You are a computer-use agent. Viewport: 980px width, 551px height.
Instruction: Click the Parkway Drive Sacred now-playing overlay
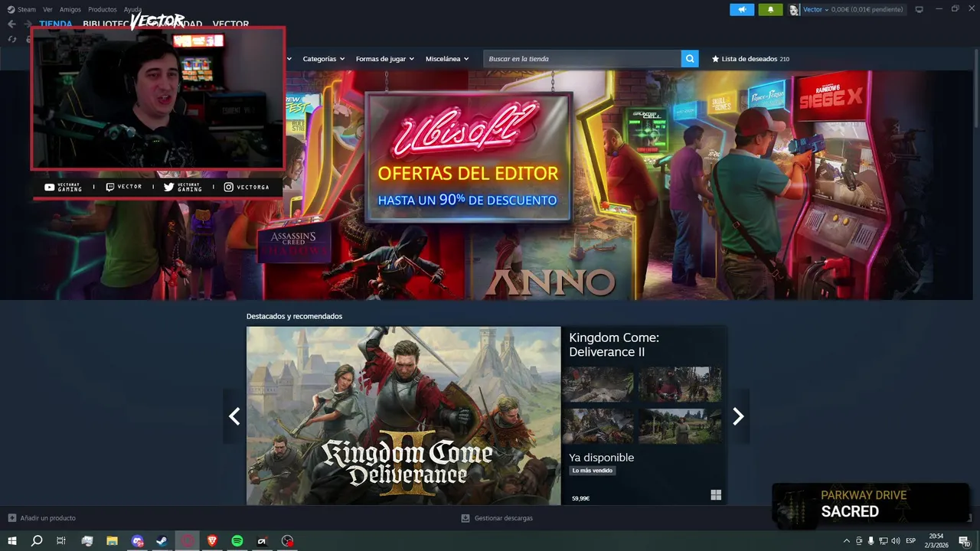pos(871,504)
